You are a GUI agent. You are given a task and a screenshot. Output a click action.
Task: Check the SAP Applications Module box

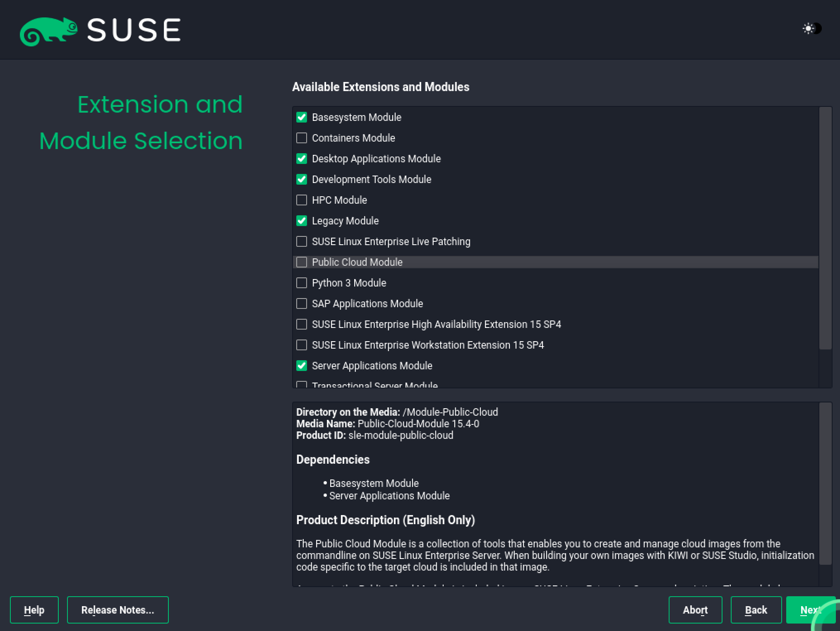[x=302, y=303]
